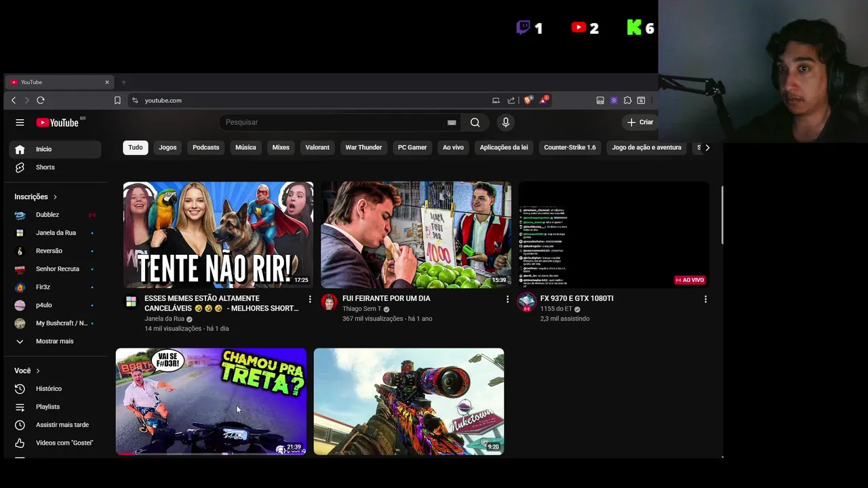The height and width of the screenshot is (488, 868).
Task: Open the Dubblez channel subscription
Action: 55,215
